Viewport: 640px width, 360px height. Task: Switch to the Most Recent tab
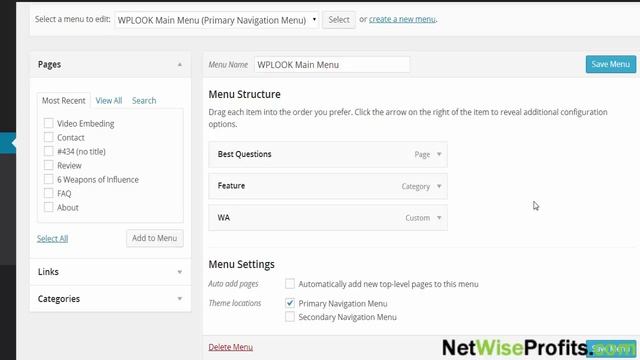pos(64,100)
